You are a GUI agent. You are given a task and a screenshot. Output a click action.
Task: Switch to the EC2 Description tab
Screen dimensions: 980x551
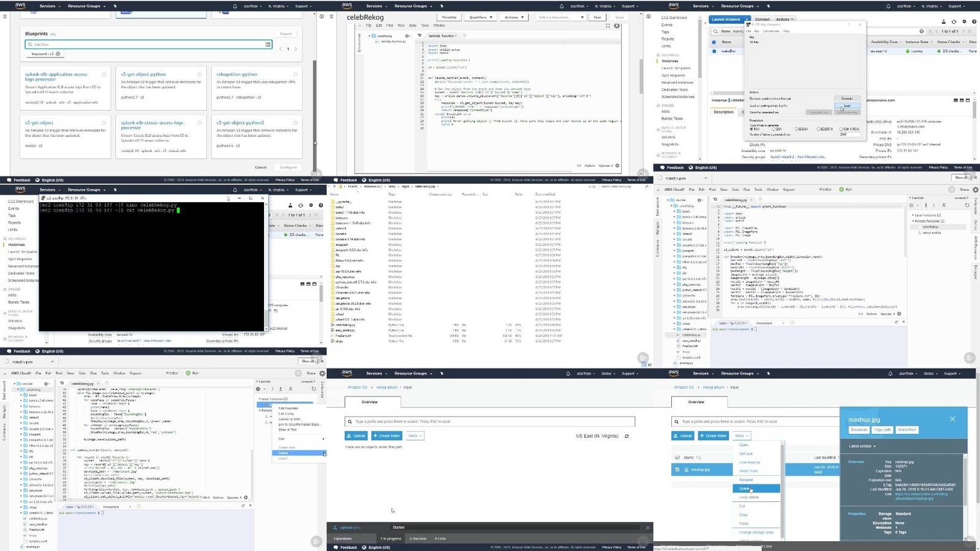tap(723, 112)
